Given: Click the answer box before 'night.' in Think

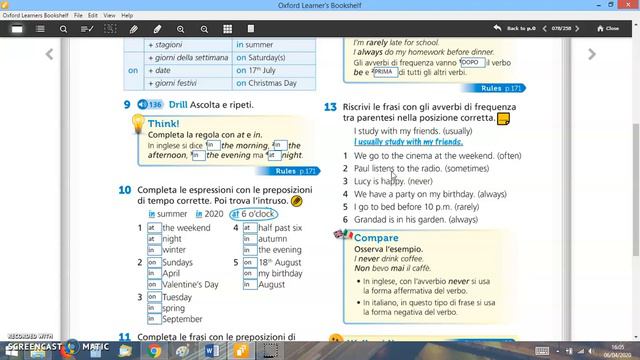Looking at the screenshot, I should [274, 155].
